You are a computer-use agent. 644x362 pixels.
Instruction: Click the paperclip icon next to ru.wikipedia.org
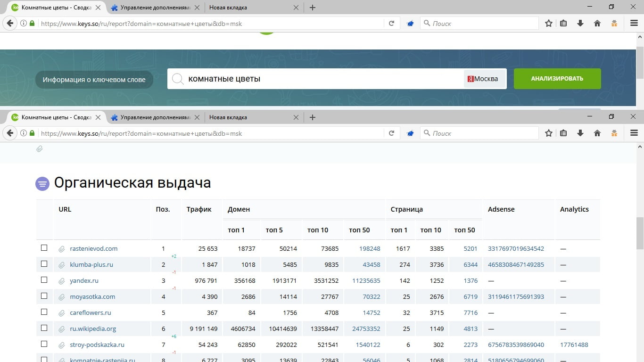61,329
